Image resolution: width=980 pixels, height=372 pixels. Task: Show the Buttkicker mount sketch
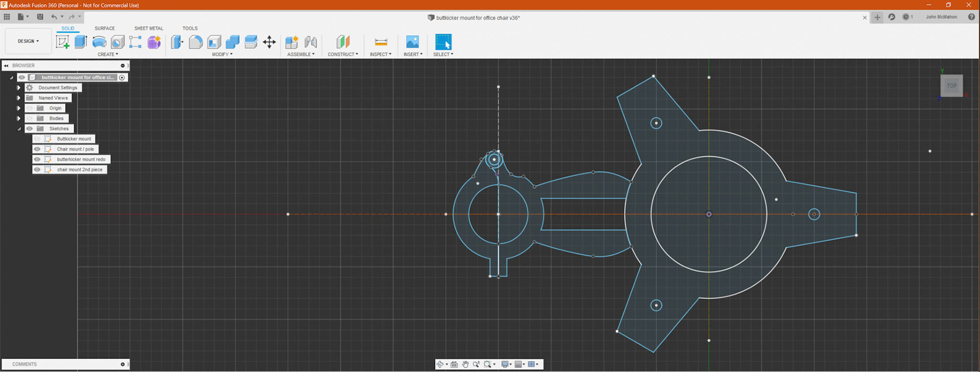37,139
